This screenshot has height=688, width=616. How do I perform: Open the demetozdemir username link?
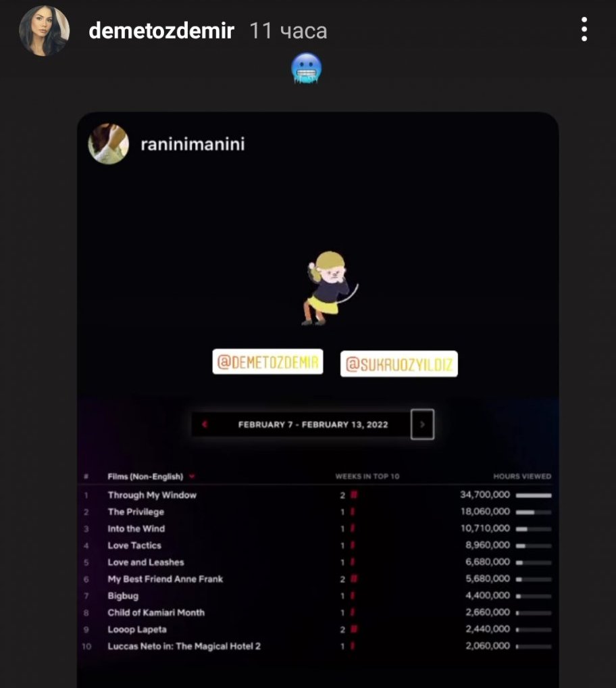tap(161, 30)
